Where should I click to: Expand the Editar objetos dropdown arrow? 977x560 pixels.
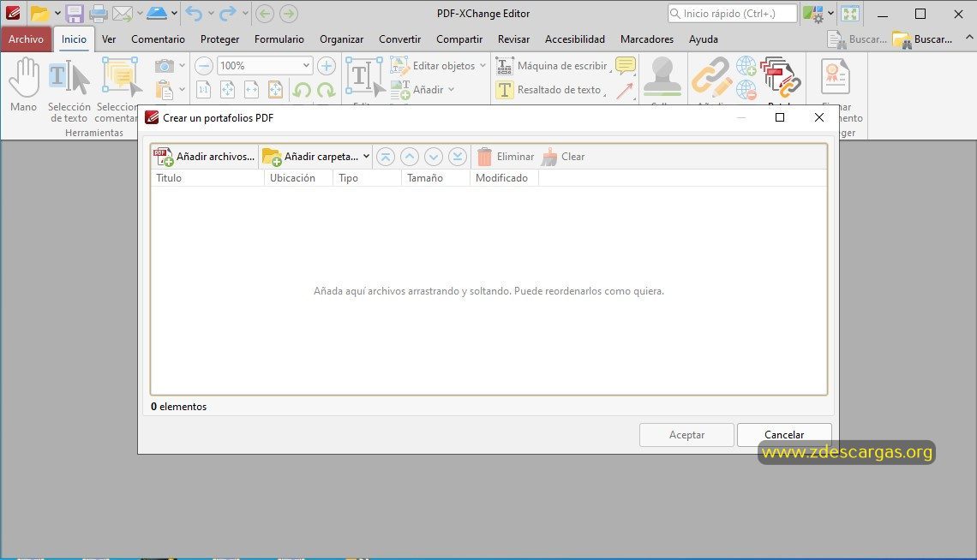483,65
